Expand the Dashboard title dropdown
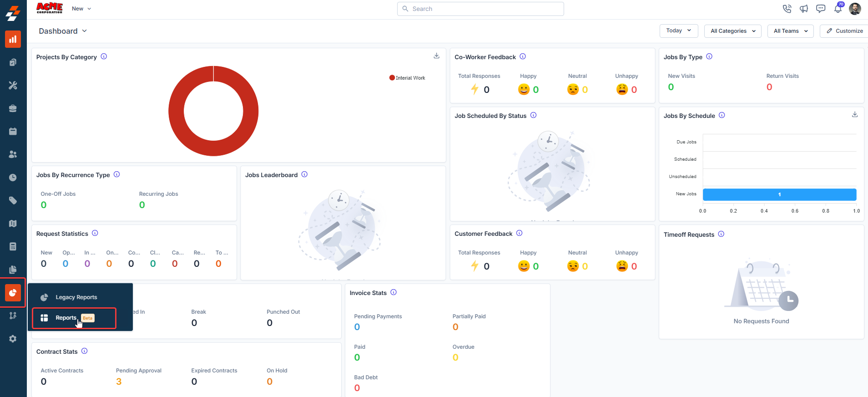868x397 pixels. click(63, 31)
